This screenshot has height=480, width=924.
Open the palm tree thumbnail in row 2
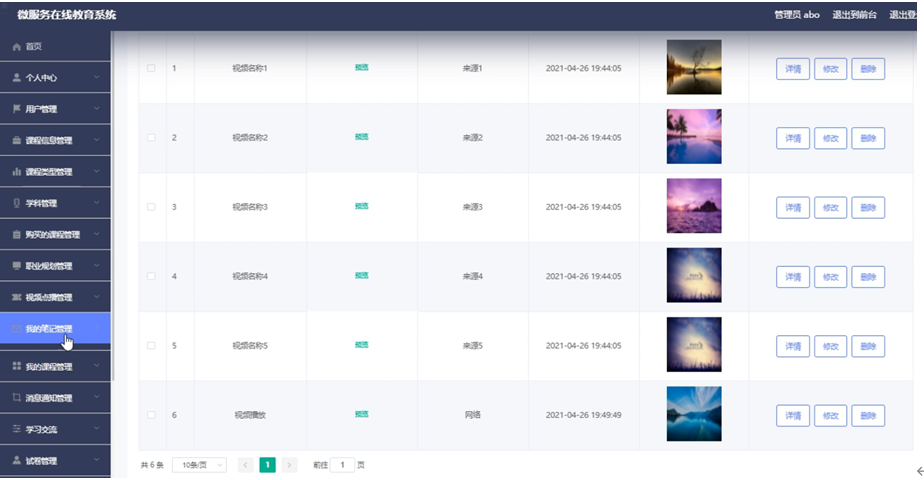point(694,136)
